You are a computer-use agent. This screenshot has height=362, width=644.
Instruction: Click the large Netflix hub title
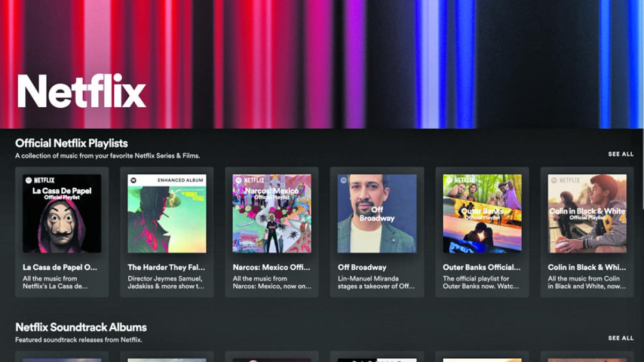tap(82, 91)
